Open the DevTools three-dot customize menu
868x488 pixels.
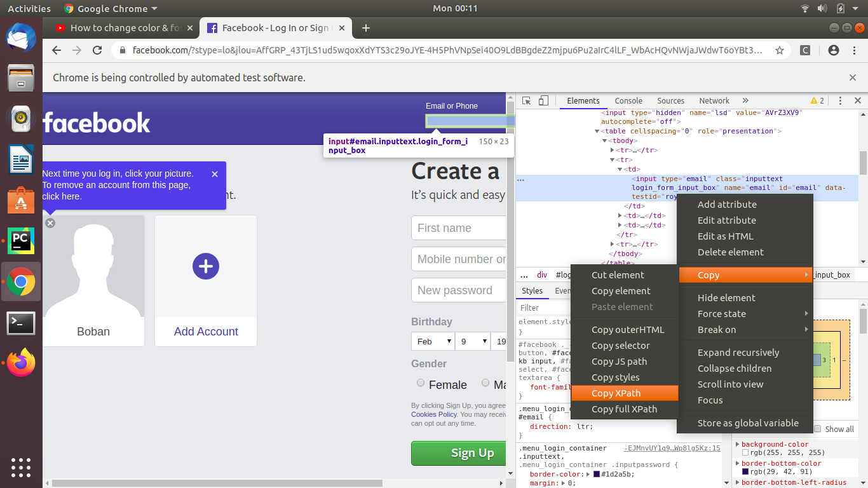tap(840, 101)
